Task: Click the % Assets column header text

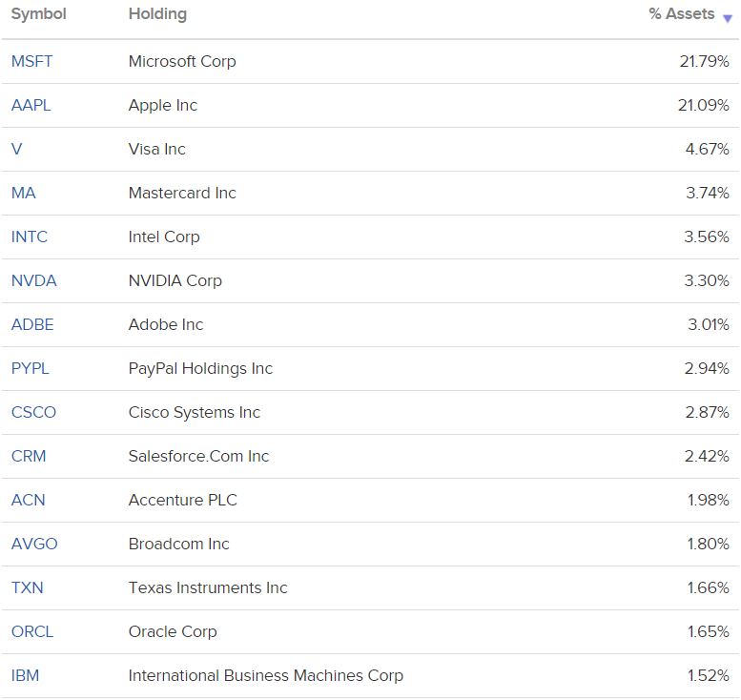Action: click(682, 14)
